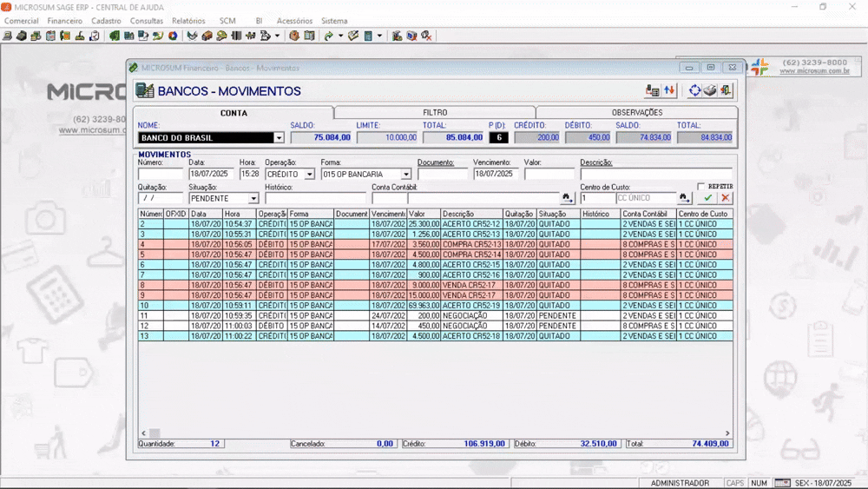Open dropdown arrow beside document export icon
Screen dimensions: 868x489
coord(278,36)
